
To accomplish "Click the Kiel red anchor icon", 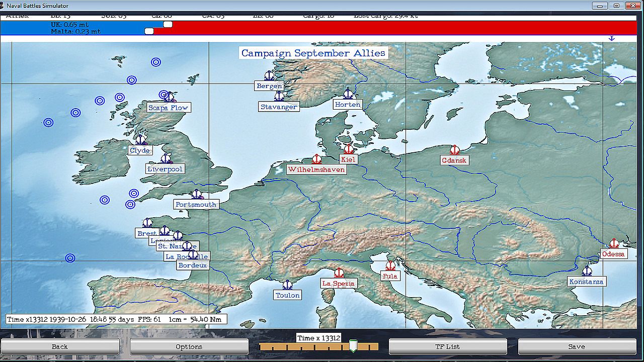I will click(348, 149).
